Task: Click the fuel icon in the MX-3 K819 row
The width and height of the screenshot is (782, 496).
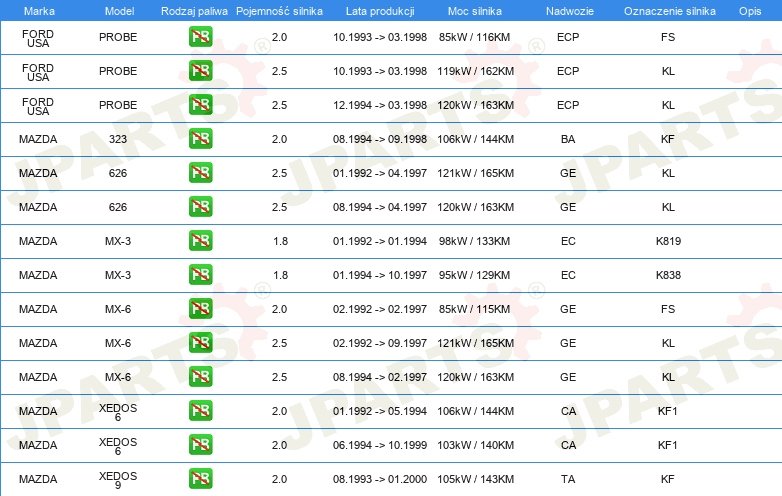Action: (x=200, y=241)
